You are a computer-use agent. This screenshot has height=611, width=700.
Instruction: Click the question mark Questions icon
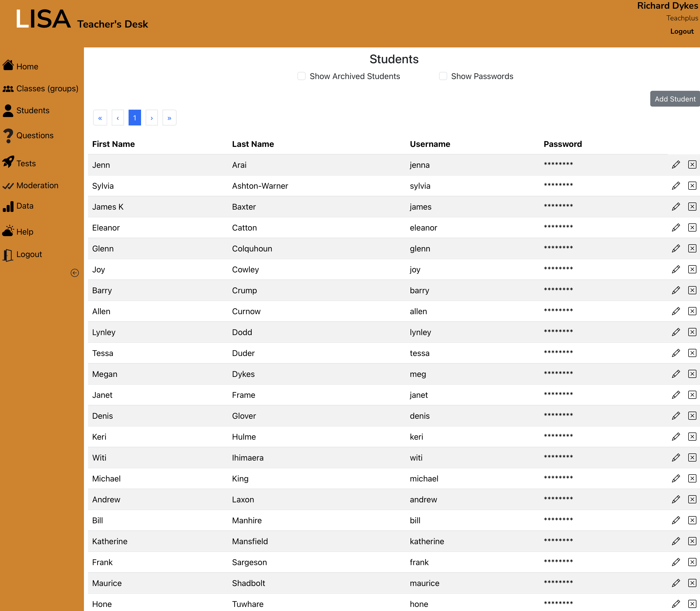[x=8, y=136]
